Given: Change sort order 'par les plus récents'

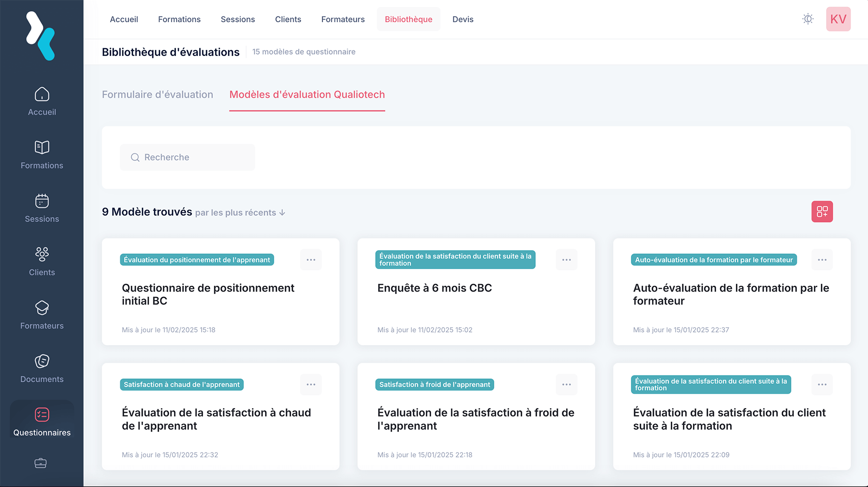Looking at the screenshot, I should (x=240, y=213).
